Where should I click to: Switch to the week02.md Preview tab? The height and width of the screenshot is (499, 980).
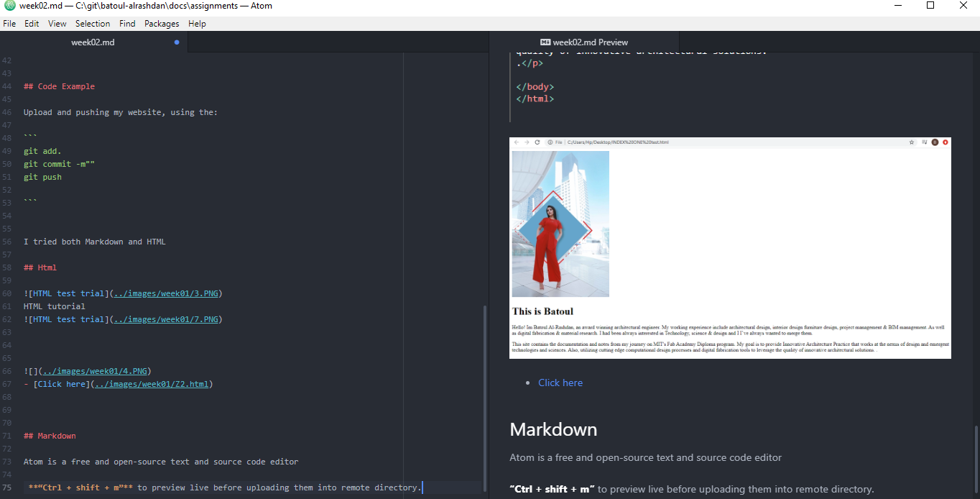[x=584, y=42]
